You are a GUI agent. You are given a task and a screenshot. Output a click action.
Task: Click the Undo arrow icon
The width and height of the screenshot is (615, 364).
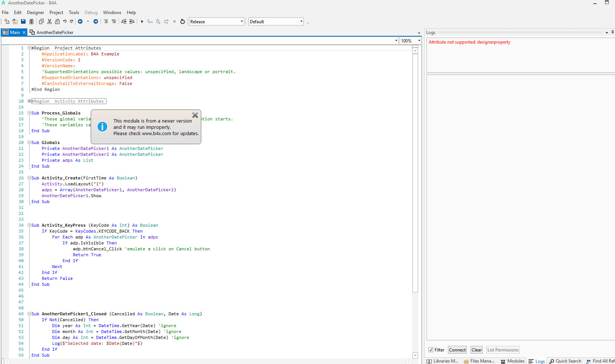65,22
